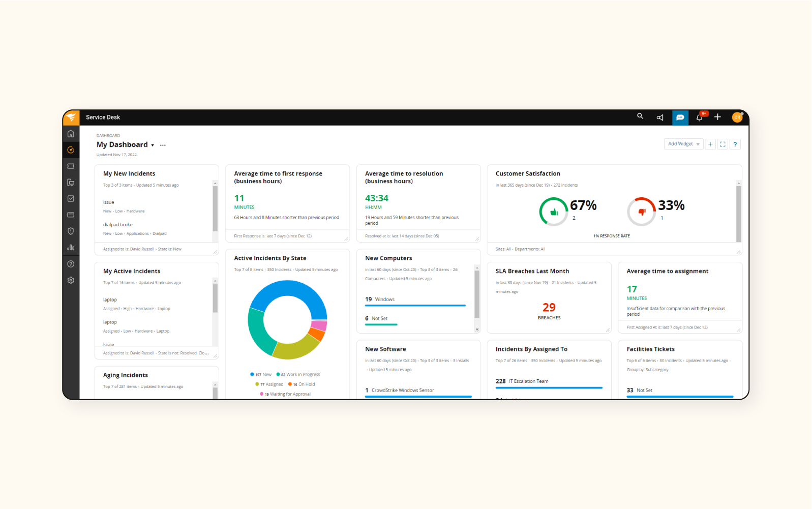The image size is (812, 509).
Task: Open the Home icon in the left sidebar
Action: pos(71,134)
